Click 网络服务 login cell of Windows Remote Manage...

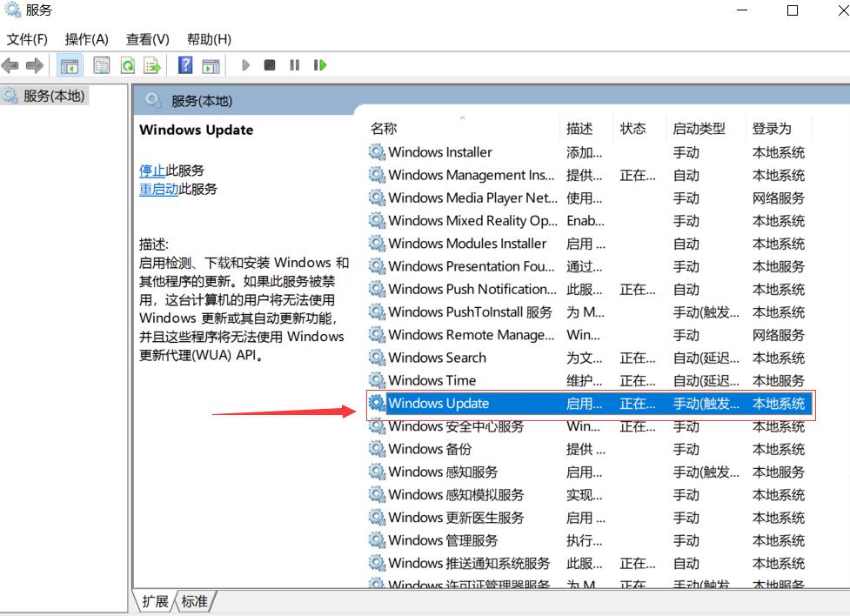pos(779,335)
